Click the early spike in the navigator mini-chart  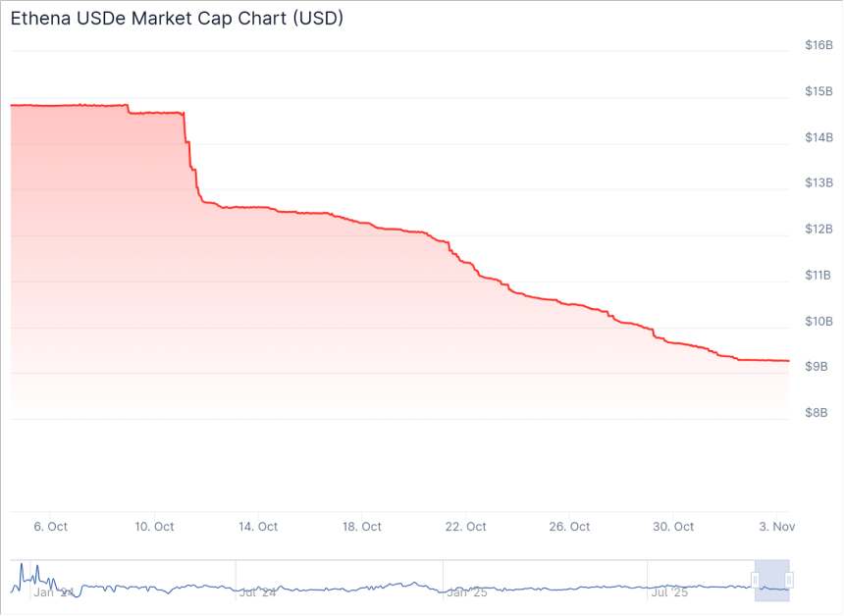tap(21, 567)
